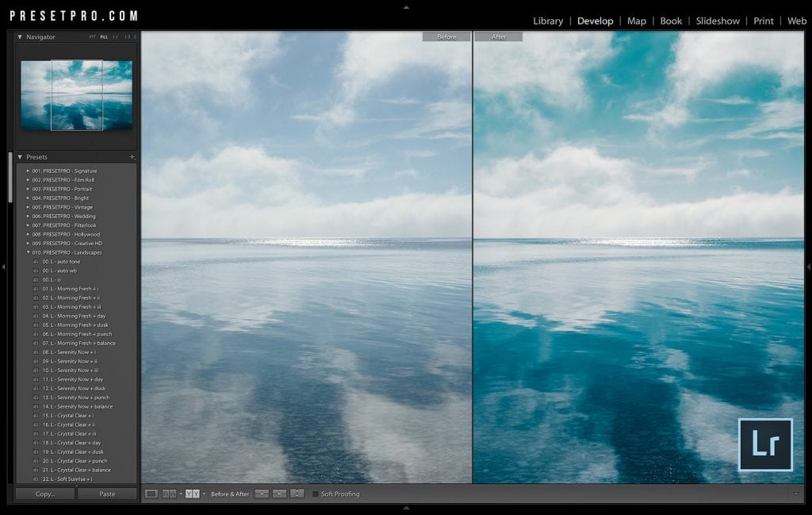Set Navigator zoom to FIT
The image size is (812, 515).
coord(92,37)
